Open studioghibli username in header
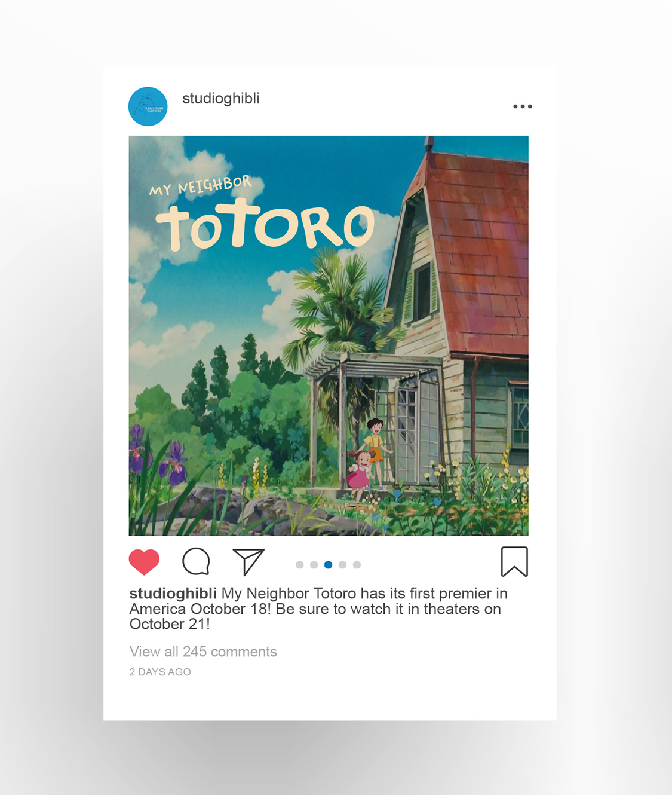672x795 pixels. pos(221,99)
